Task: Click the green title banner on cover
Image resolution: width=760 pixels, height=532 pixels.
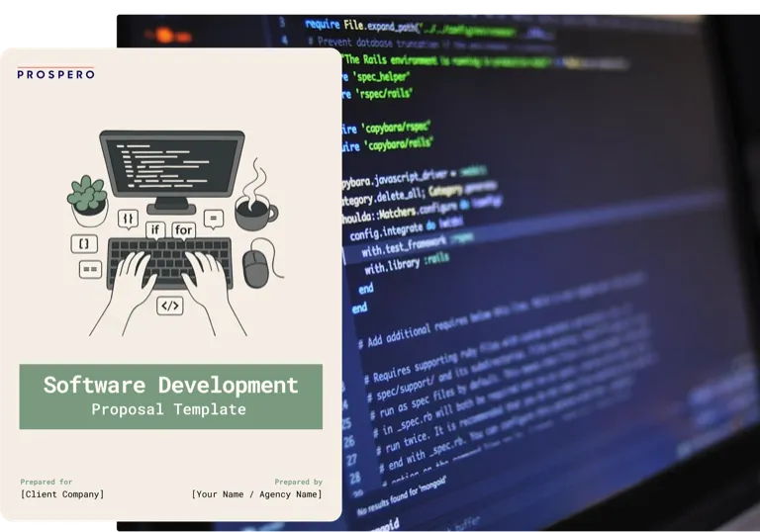Action: tap(170, 397)
